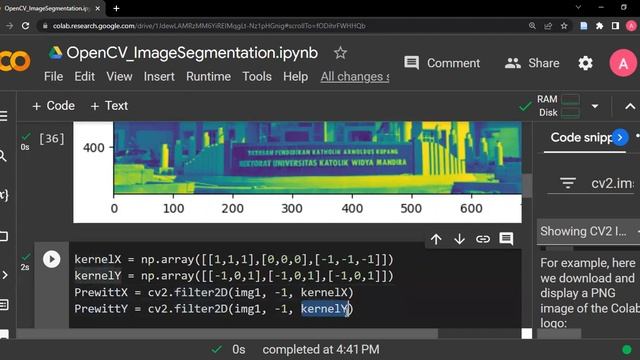
Task: Open the code snippets side arrow icon
Action: click(x=4, y=275)
